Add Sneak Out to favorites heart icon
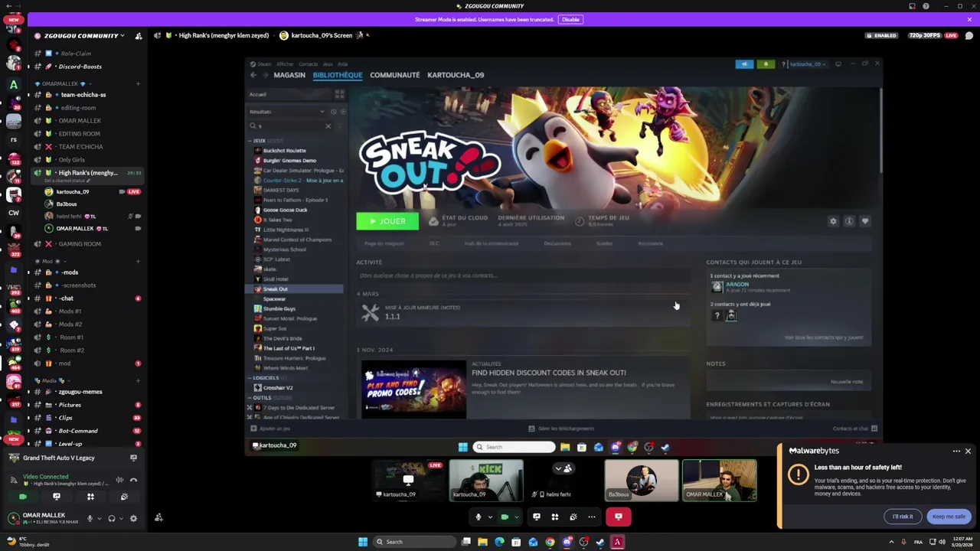 (x=865, y=221)
